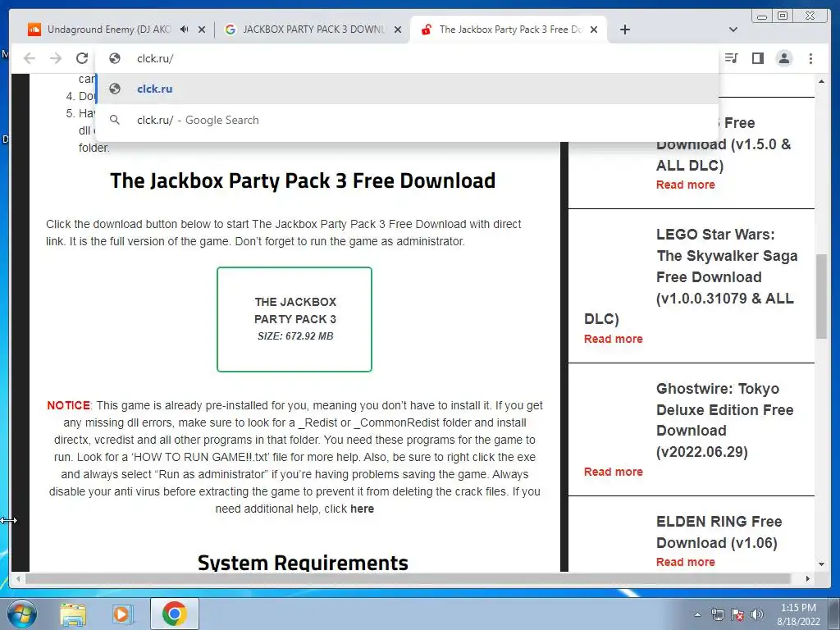The height and width of the screenshot is (630, 840).
Task: Click Read more under ELDEN RING
Action: [686, 562]
